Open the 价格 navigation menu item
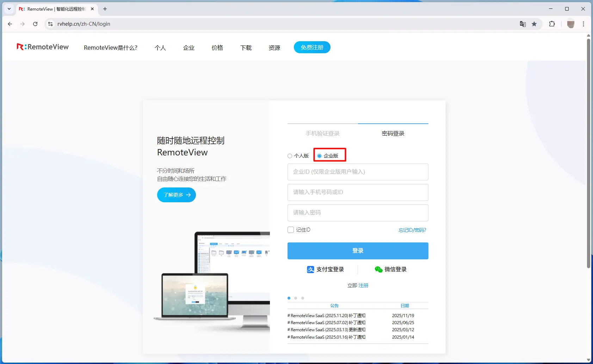593x364 pixels. click(x=217, y=48)
